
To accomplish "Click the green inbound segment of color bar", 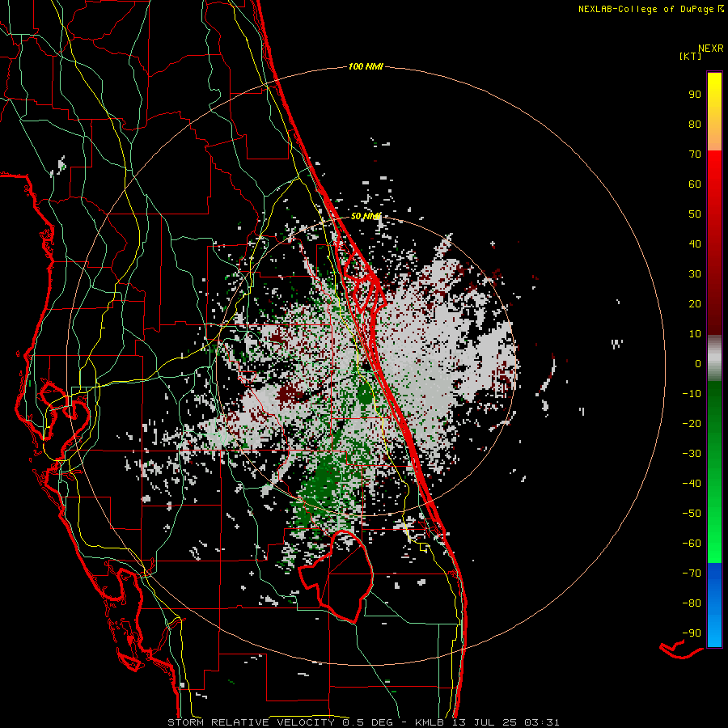I will pos(714,472).
